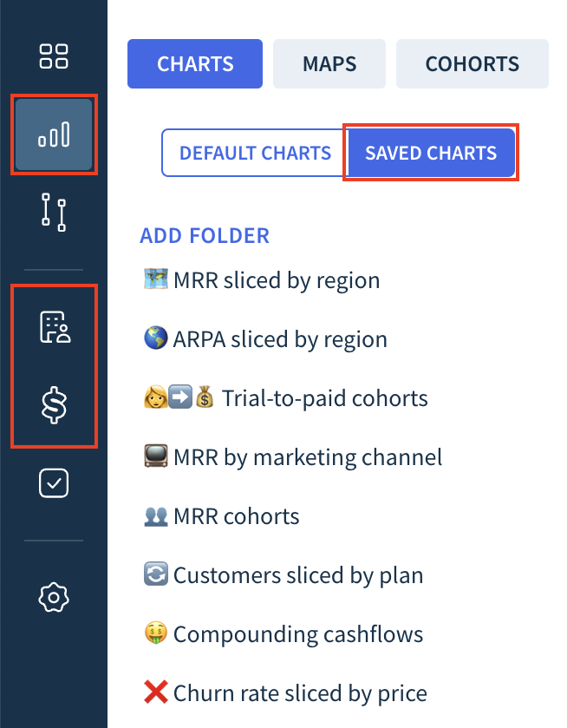The width and height of the screenshot is (567, 728).
Task: Open MRR sliced by region chart
Action: coord(262,280)
